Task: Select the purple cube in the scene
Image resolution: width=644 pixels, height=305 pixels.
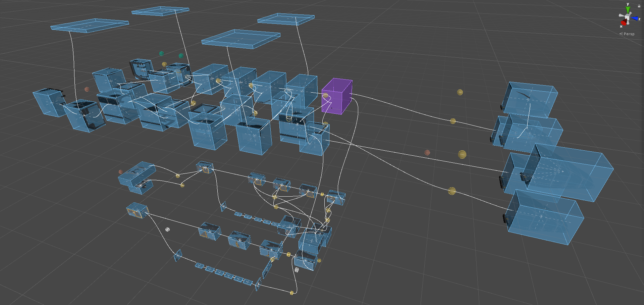Action: click(x=337, y=96)
